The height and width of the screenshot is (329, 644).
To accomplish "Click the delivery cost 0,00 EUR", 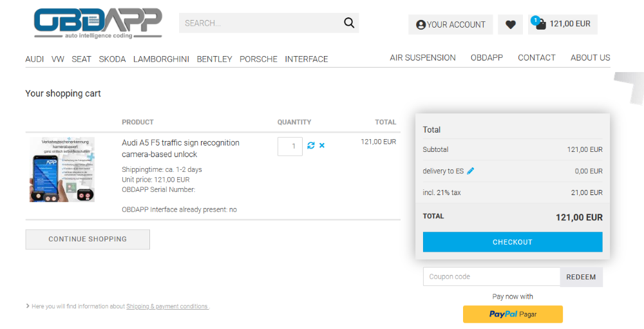I will click(589, 171).
